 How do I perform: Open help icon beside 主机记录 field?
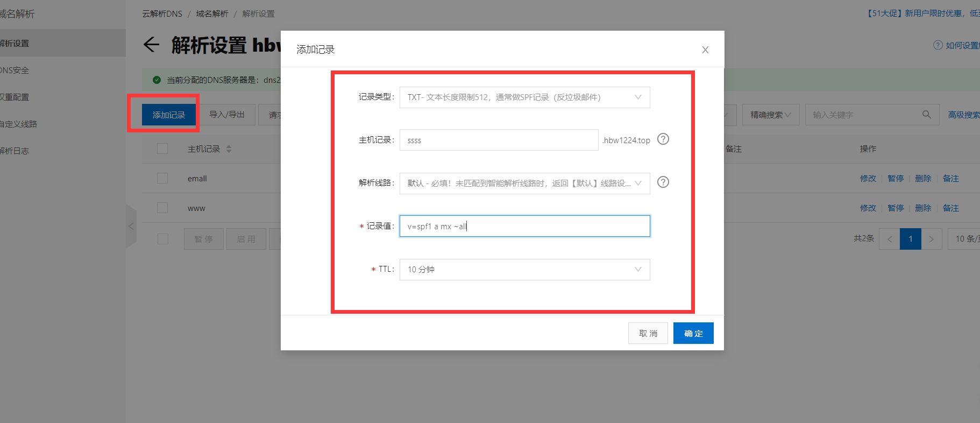click(663, 139)
